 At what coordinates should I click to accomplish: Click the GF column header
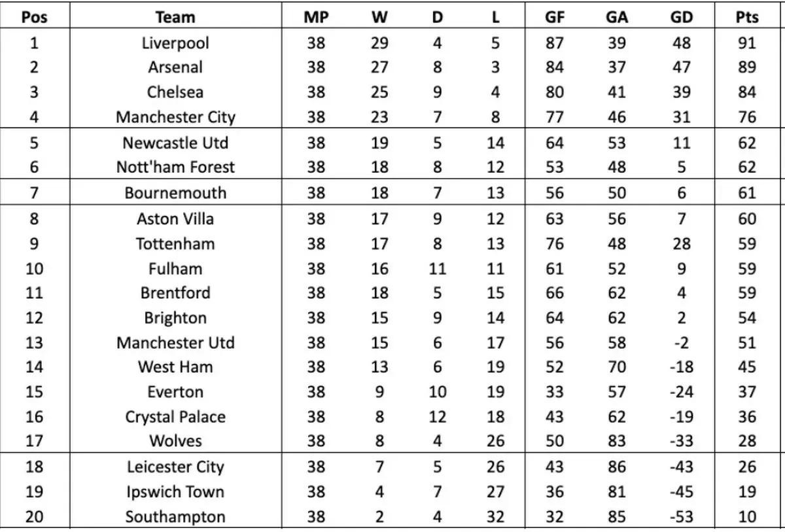tap(555, 17)
